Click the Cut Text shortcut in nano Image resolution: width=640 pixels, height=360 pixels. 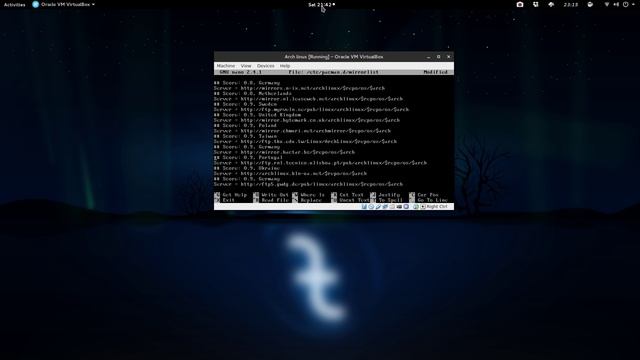pyautogui.click(x=347, y=195)
